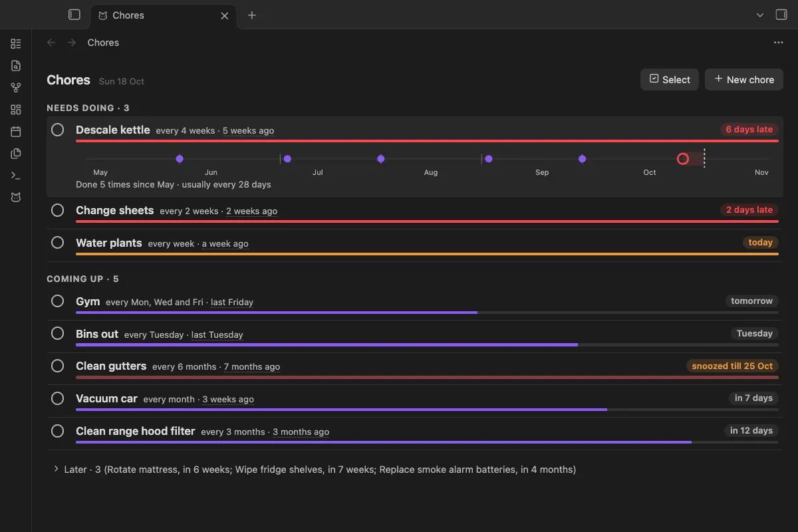The image size is (798, 532).
Task: Click the 'snoozed till 25 Oct' badge
Action: click(732, 366)
